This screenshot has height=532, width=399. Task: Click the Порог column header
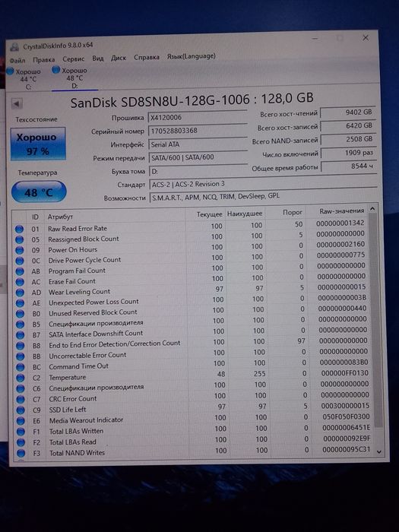pyautogui.click(x=293, y=212)
